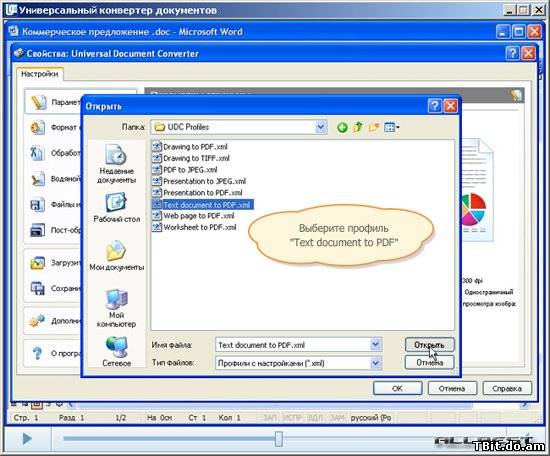The height and width of the screenshot is (456, 550).
Task: Select file Drawing to PDF.xml
Action: coord(190,147)
